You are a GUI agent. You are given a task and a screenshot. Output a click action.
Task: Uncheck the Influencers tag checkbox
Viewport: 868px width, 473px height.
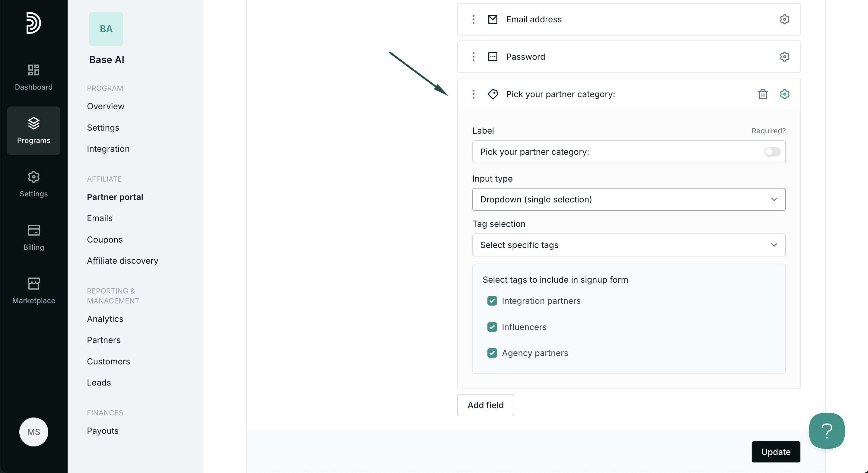pyautogui.click(x=492, y=327)
